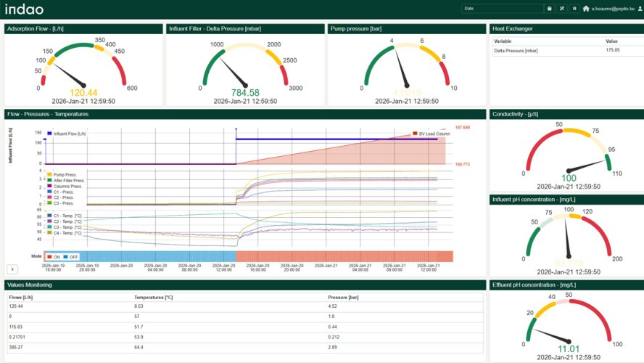
Task: Sort by Temperatures [°C] column header
Action: [153, 297]
